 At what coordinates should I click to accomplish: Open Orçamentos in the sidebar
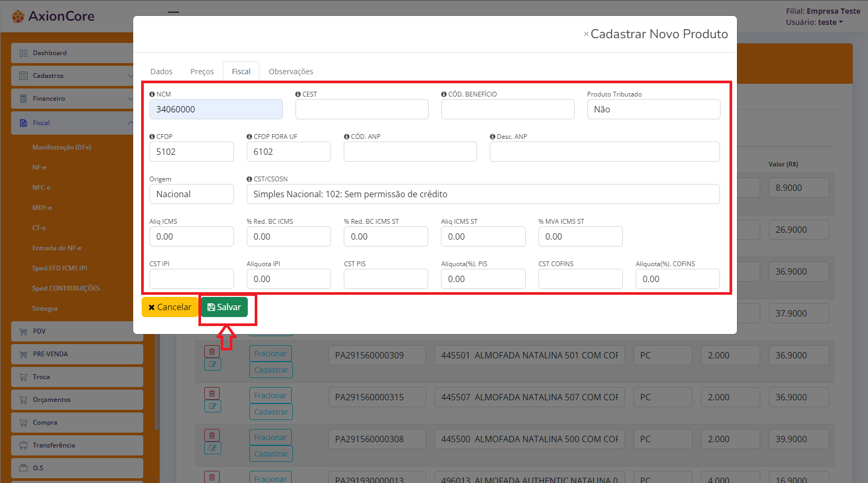point(77,400)
